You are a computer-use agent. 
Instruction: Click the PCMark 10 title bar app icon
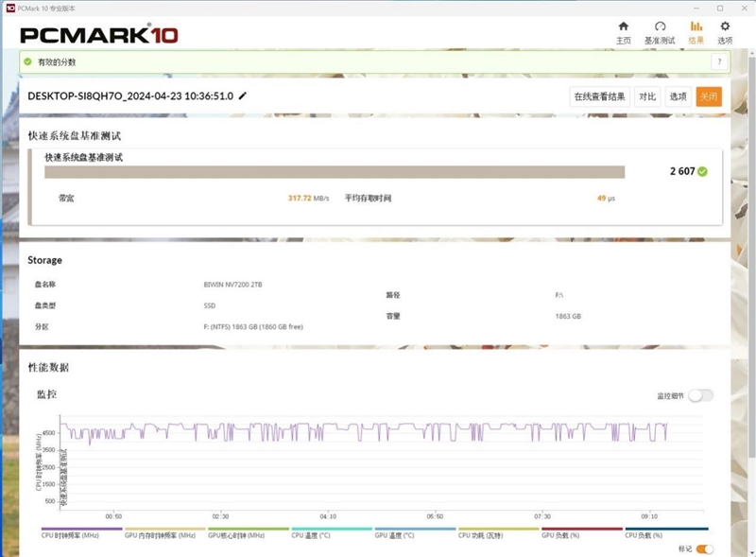pos(10,8)
